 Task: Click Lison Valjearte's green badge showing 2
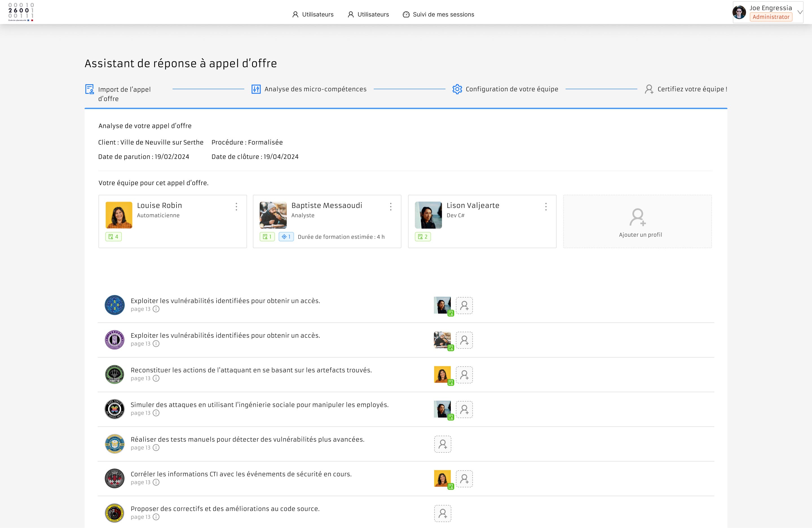[423, 237]
